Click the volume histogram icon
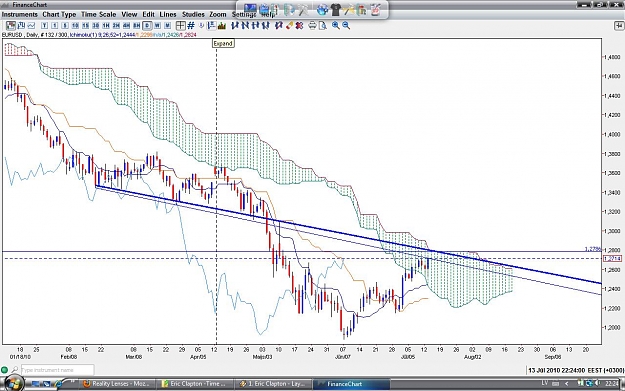Image resolution: width=625 pixels, height=391 pixels. tap(222, 26)
